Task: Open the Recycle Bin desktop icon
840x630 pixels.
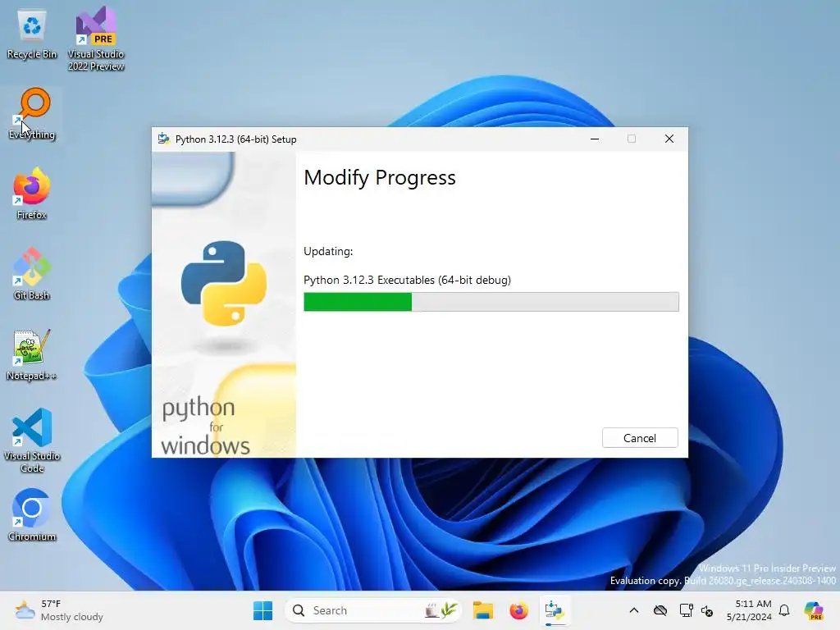Action: pos(32,34)
